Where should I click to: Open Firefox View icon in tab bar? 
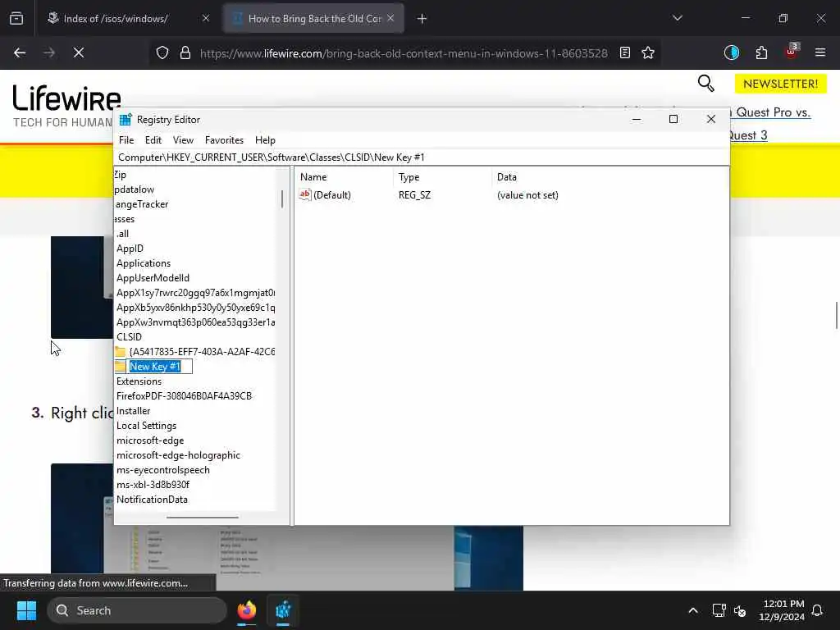[16, 19]
